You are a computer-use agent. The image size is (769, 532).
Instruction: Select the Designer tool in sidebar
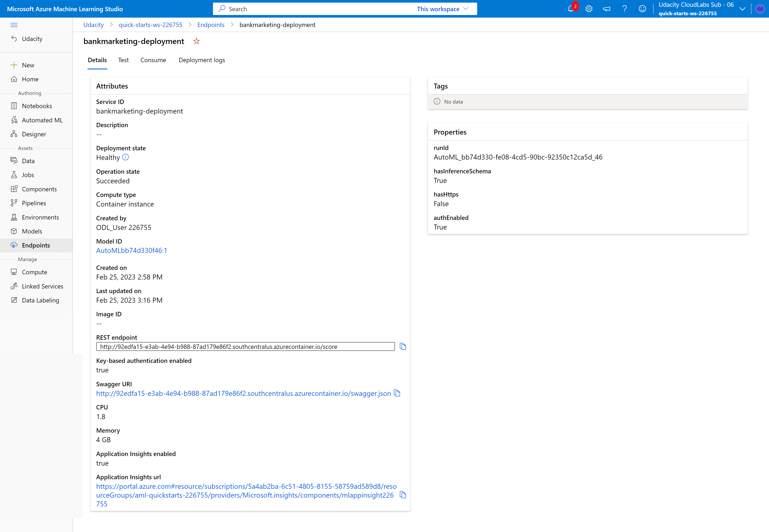point(34,134)
